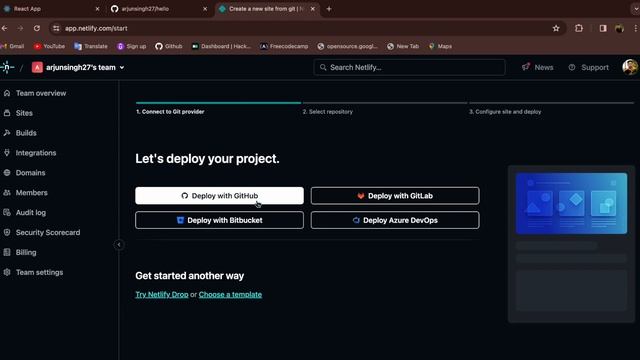Open a new browser tab

coord(329,9)
